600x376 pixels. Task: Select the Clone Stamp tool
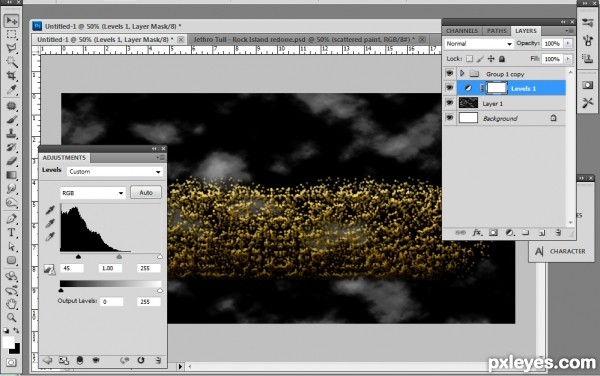click(x=11, y=133)
